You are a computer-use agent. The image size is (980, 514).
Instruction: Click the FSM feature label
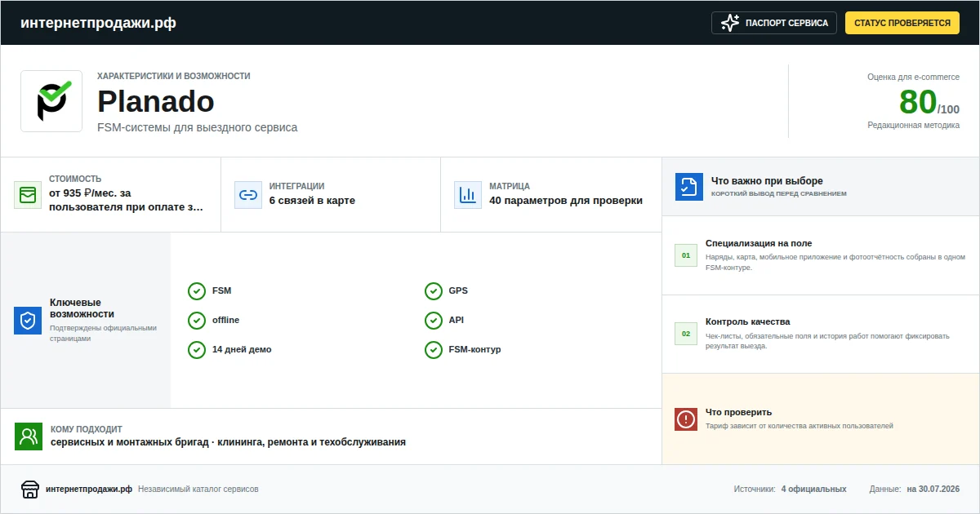tap(221, 291)
